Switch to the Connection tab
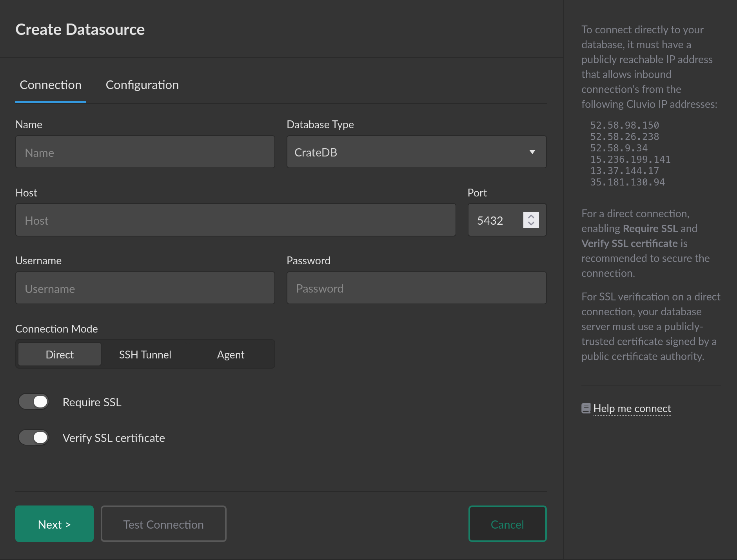The width and height of the screenshot is (737, 560). (x=51, y=85)
